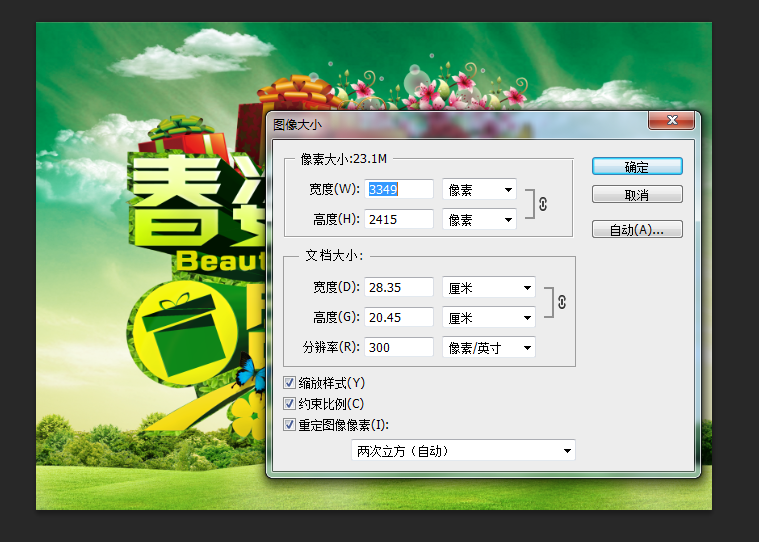Toggle the 缩放样式(Y) checkbox
The image size is (759, 542).
[289, 383]
